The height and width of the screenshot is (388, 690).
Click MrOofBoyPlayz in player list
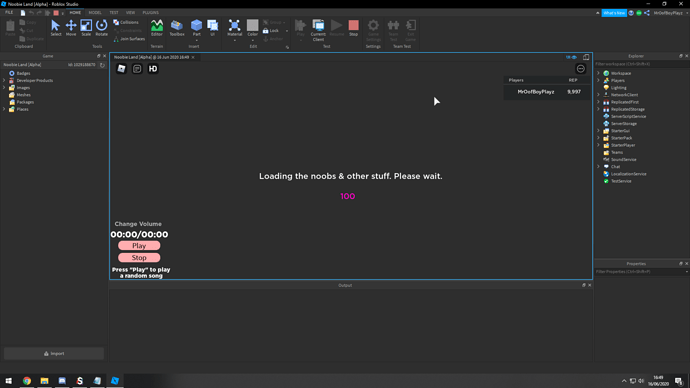pyautogui.click(x=536, y=92)
